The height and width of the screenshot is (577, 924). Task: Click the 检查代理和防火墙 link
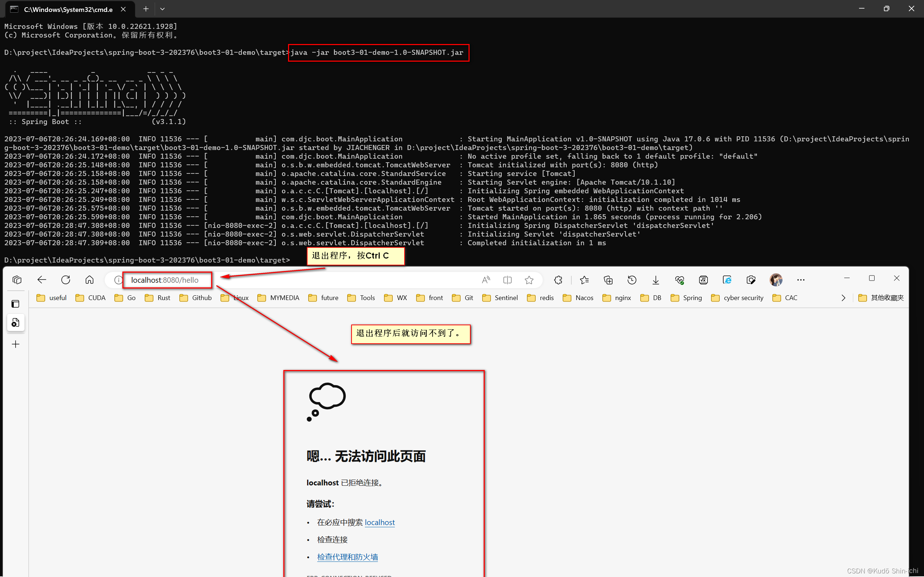[347, 556]
